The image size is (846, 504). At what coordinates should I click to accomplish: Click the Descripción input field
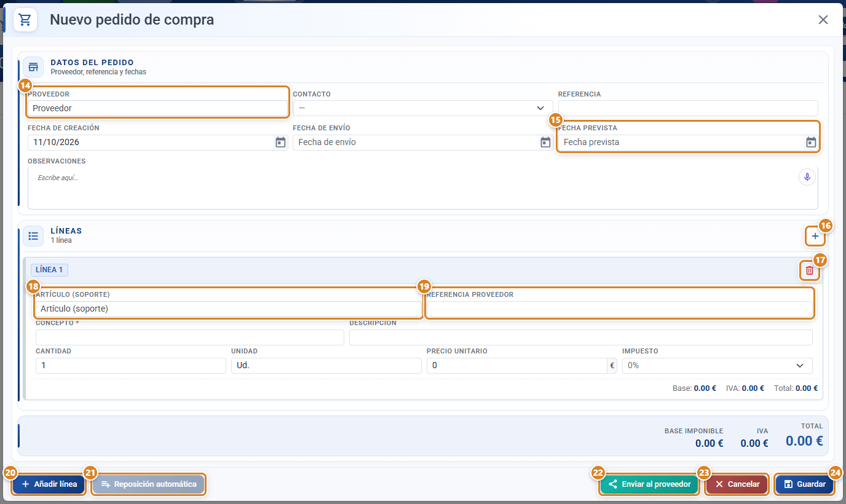[x=581, y=337]
